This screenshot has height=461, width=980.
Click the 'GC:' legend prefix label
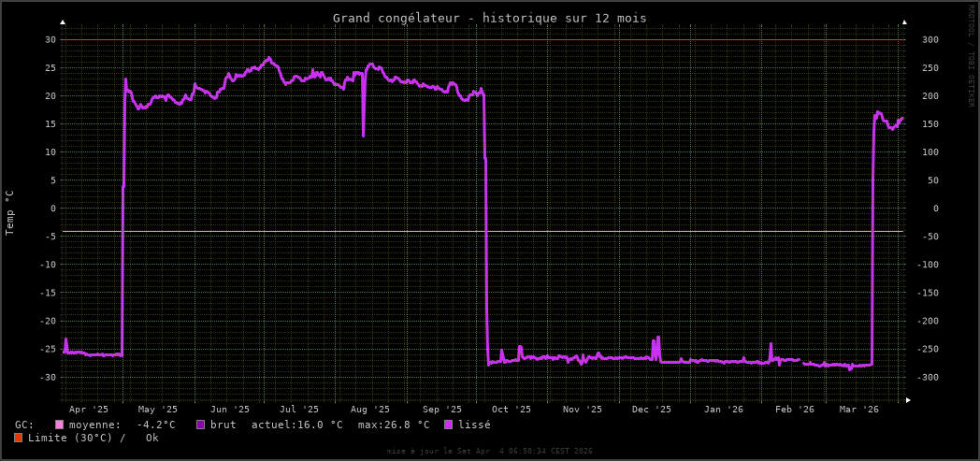(24, 425)
